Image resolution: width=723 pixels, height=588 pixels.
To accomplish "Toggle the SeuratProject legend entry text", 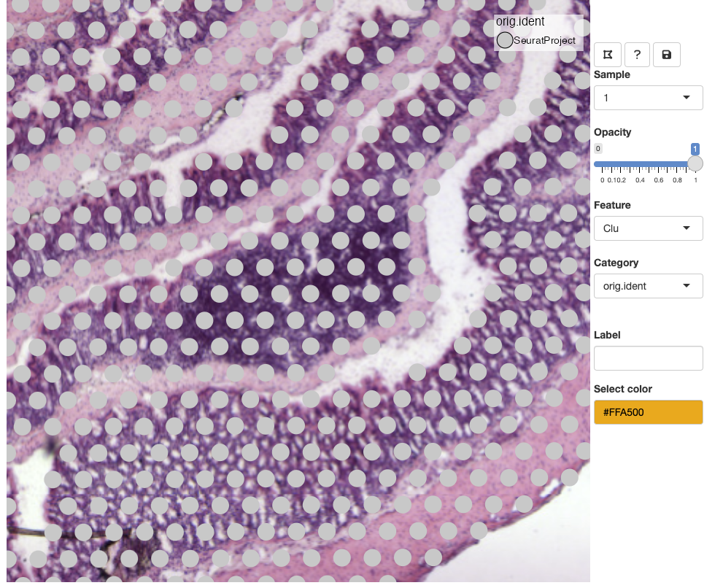I will pyautogui.click(x=544, y=41).
